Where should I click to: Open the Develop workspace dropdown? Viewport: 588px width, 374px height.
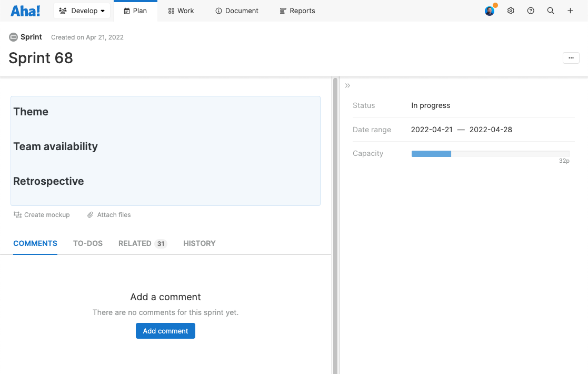82,11
